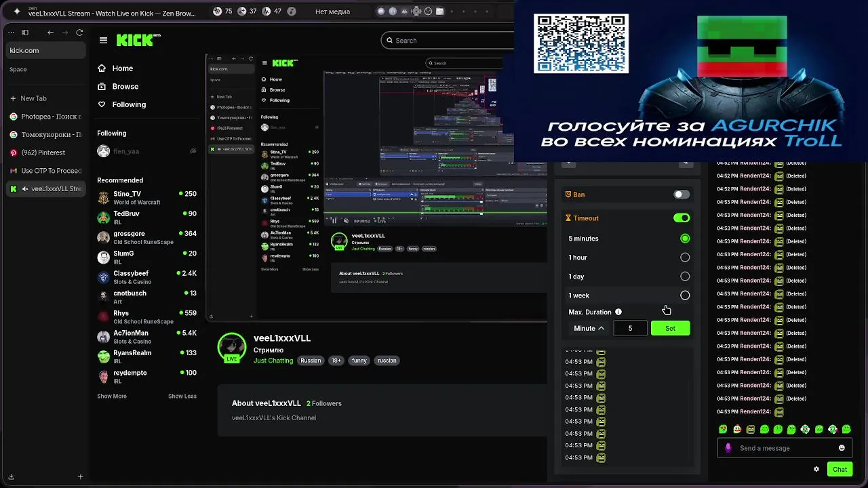This screenshot has width=868, height=488.
Task: Select the 5 minutes radio option
Action: click(x=685, y=239)
